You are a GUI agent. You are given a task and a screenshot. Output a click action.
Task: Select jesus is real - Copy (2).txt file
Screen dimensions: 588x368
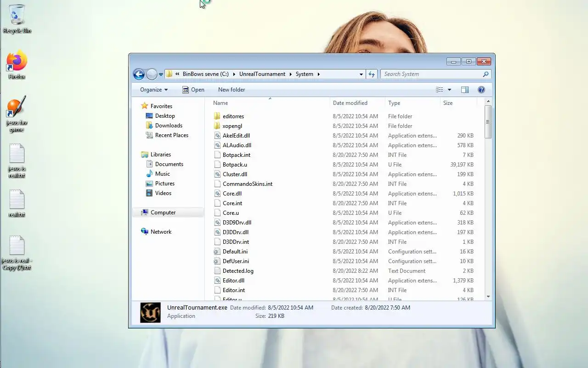[17, 253]
